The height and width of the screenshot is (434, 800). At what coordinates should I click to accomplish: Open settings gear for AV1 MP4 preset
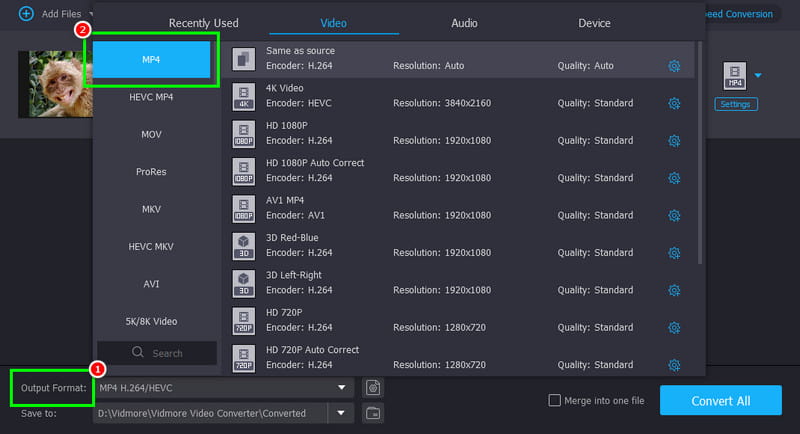[x=674, y=216]
